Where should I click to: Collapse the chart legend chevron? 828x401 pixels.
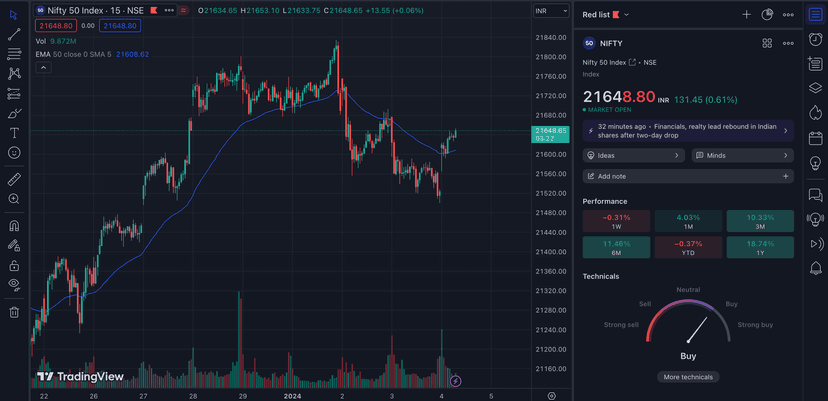coord(43,67)
